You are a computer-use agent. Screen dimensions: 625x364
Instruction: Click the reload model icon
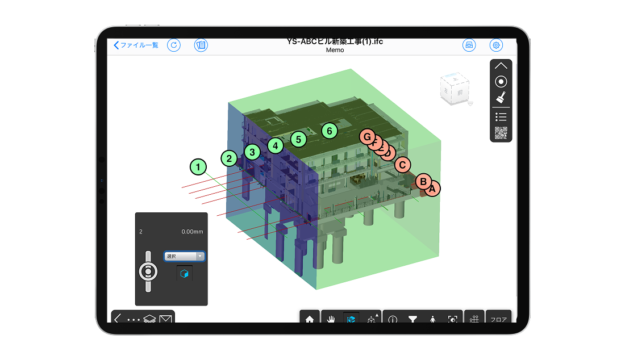coord(173,45)
